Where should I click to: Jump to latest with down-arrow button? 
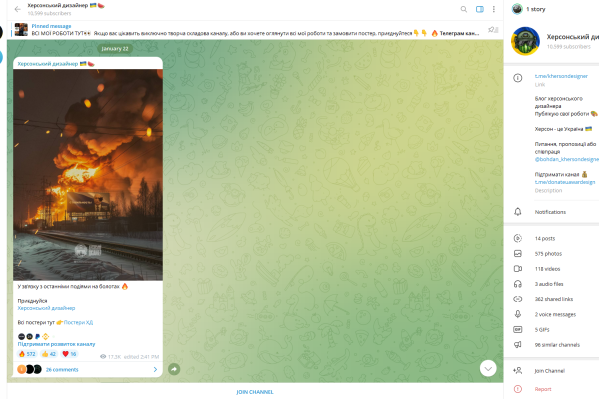[488, 368]
